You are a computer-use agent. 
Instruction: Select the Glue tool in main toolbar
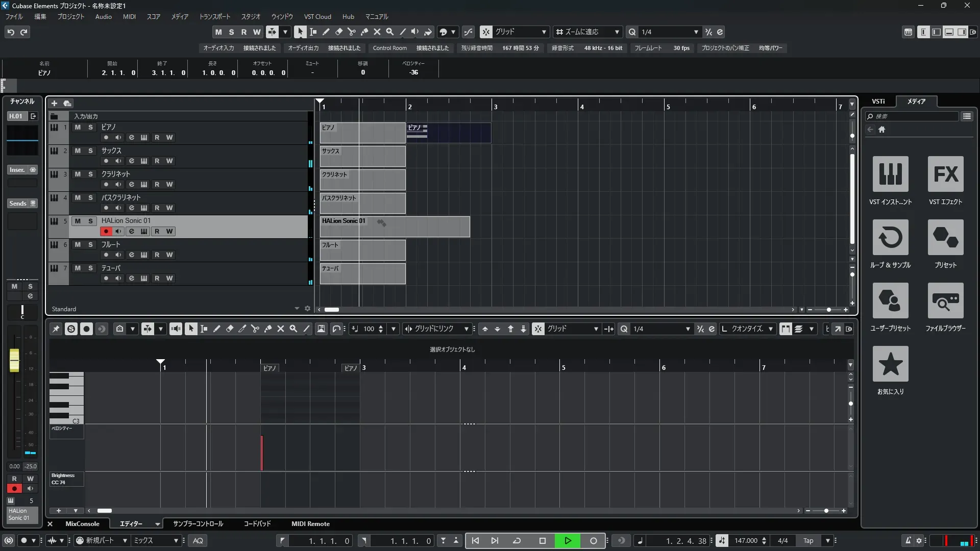364,32
